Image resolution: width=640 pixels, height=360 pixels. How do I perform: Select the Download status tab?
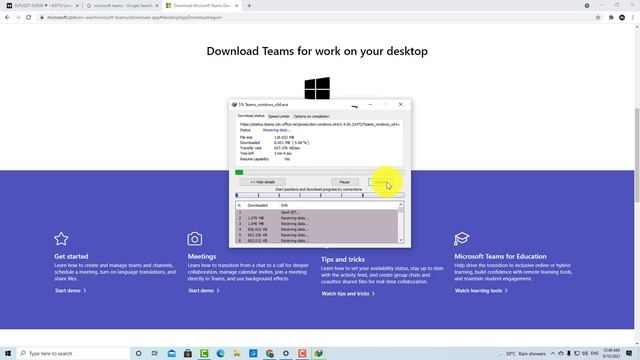tap(251, 116)
